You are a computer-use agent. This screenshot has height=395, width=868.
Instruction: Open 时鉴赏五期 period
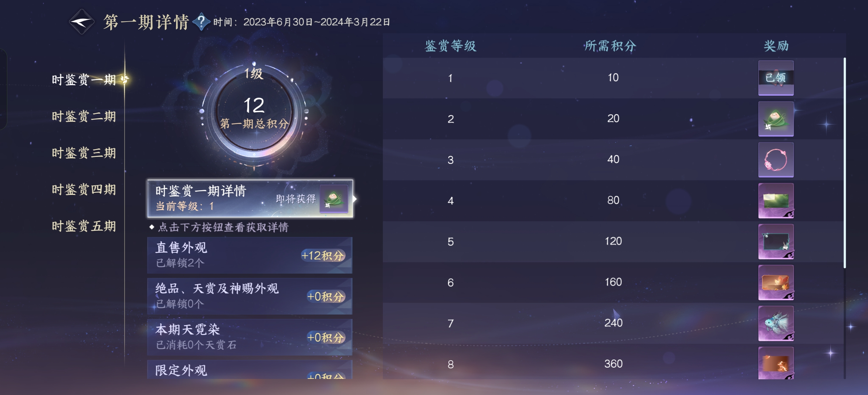[84, 226]
